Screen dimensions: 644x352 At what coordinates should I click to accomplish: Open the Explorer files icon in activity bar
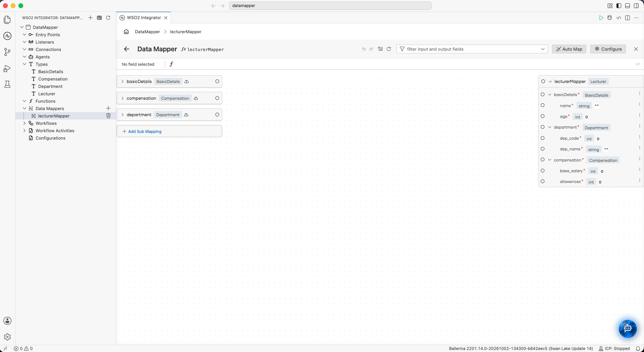7,20
